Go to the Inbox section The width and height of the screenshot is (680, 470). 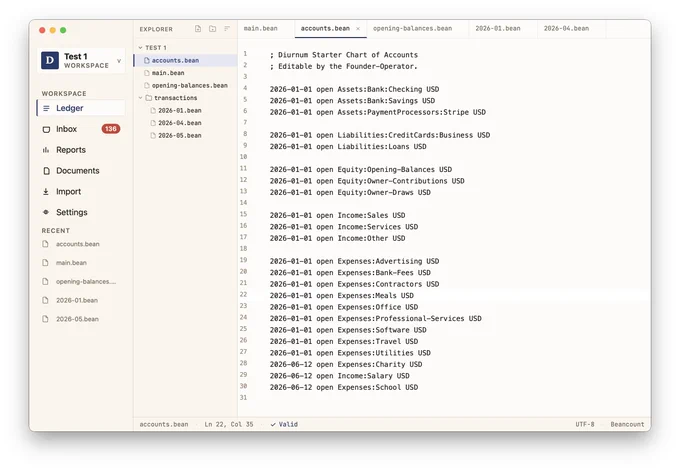pos(81,129)
